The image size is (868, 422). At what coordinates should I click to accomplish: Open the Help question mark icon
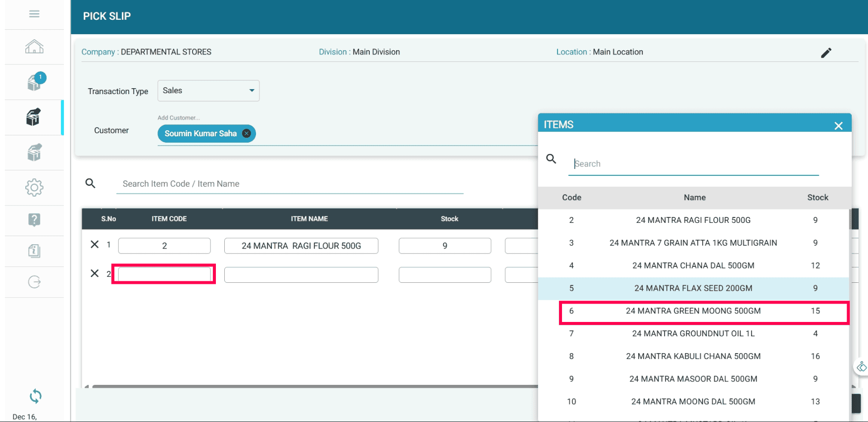pyautogui.click(x=34, y=219)
